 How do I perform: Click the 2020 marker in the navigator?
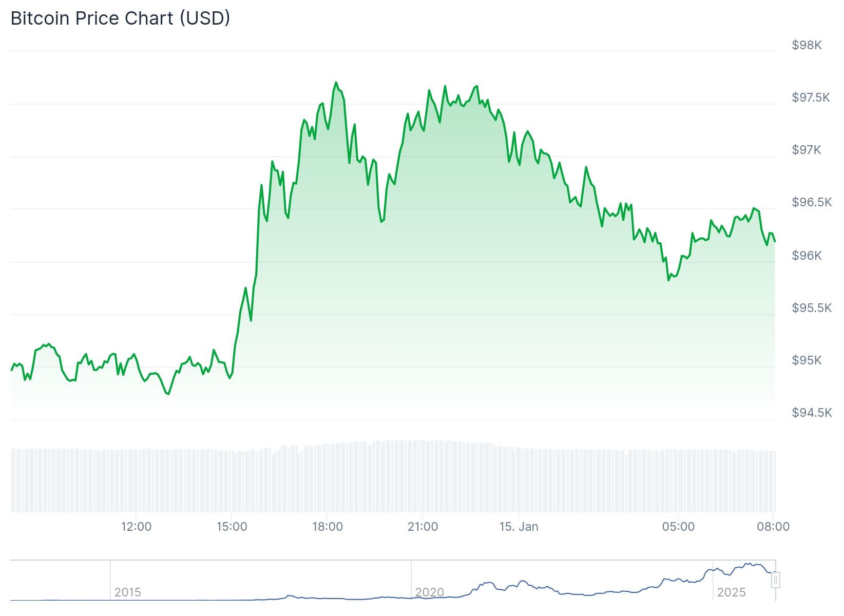point(429,592)
